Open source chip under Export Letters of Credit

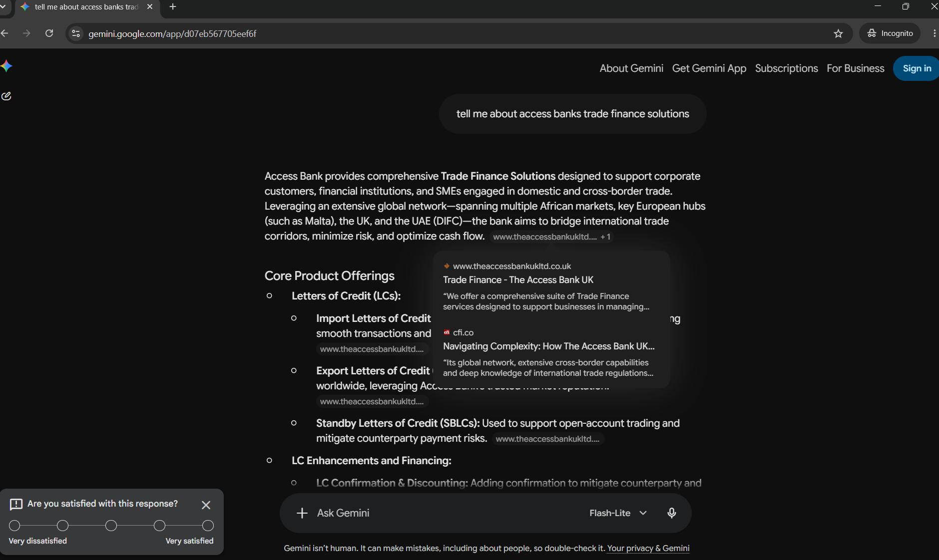click(372, 401)
